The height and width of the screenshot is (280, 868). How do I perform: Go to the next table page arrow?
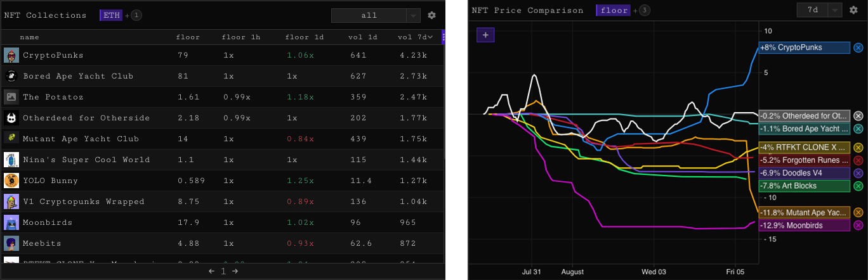[x=235, y=271]
